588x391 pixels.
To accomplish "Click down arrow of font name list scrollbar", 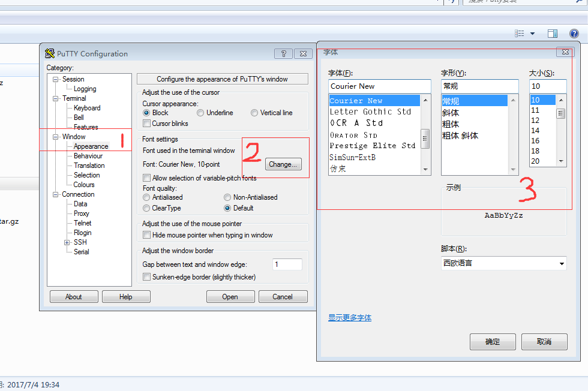I will pyautogui.click(x=425, y=170).
